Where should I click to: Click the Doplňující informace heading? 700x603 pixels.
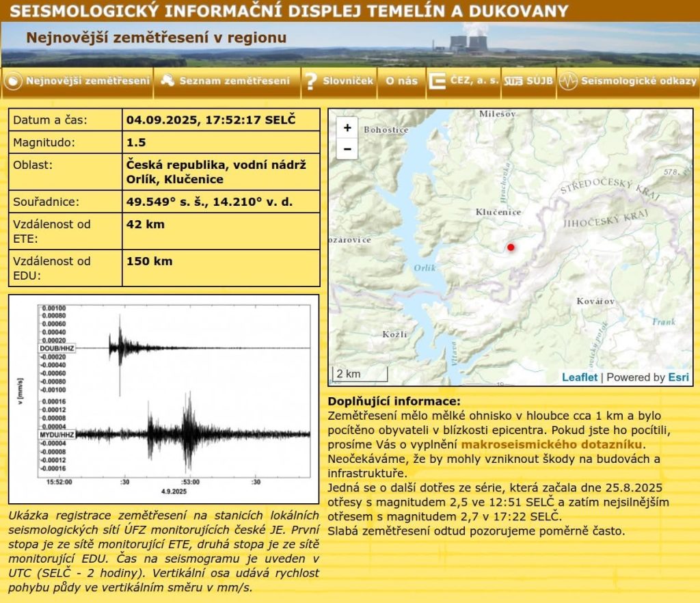(394, 401)
